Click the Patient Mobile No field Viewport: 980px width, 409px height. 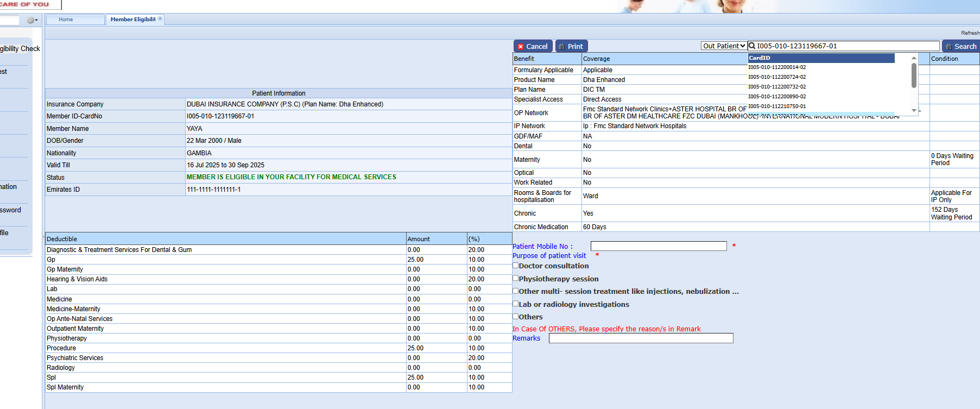[658, 246]
